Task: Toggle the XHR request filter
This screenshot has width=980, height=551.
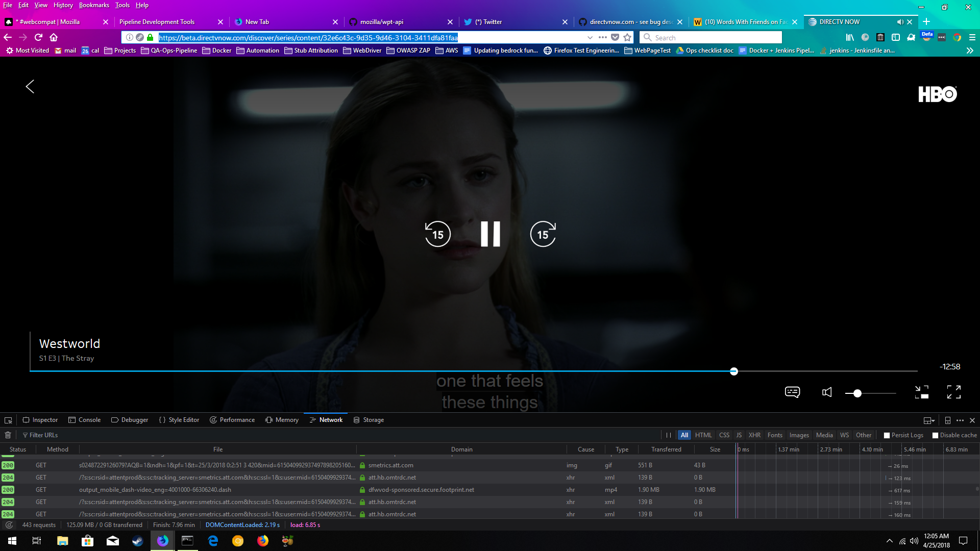Action: click(754, 435)
